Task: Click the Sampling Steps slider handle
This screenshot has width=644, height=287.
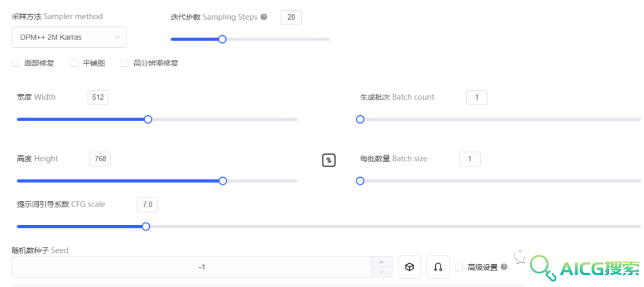Action: pos(222,39)
